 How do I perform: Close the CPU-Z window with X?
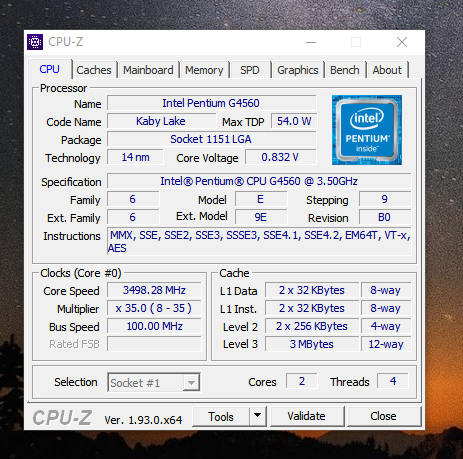tap(402, 42)
